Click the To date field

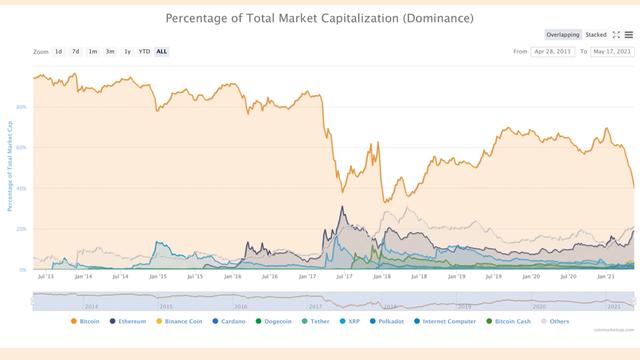(x=612, y=51)
